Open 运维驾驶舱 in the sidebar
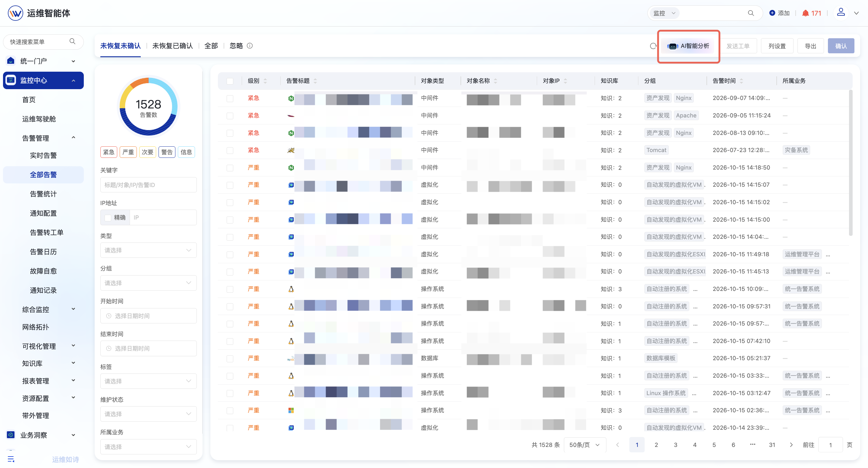This screenshot has width=868, height=468. [x=39, y=119]
